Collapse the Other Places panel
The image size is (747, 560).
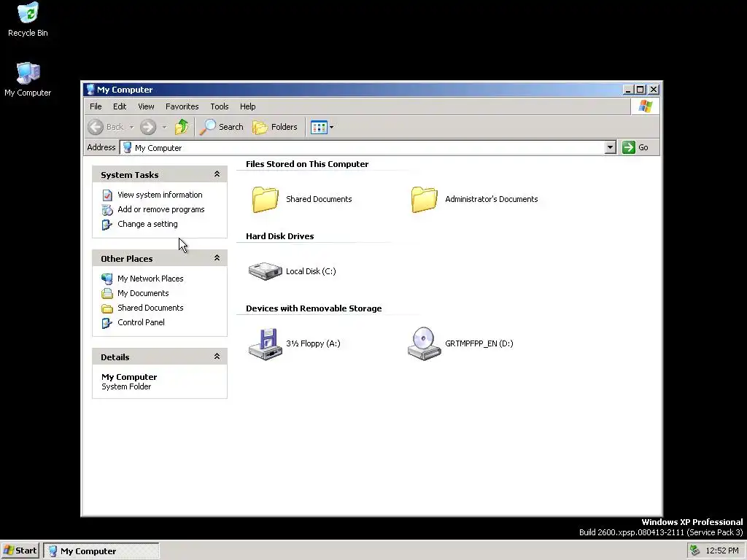[217, 258]
